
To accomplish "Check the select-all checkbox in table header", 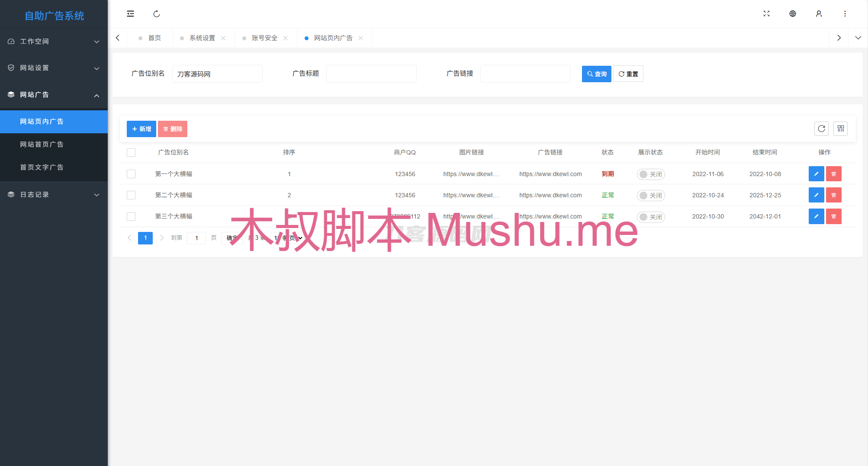I will [131, 152].
